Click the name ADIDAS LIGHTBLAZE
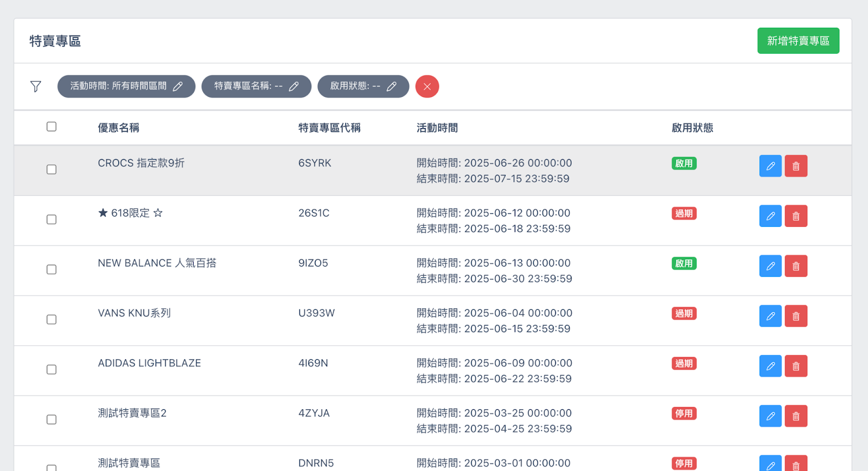This screenshot has width=868, height=471. click(x=149, y=363)
